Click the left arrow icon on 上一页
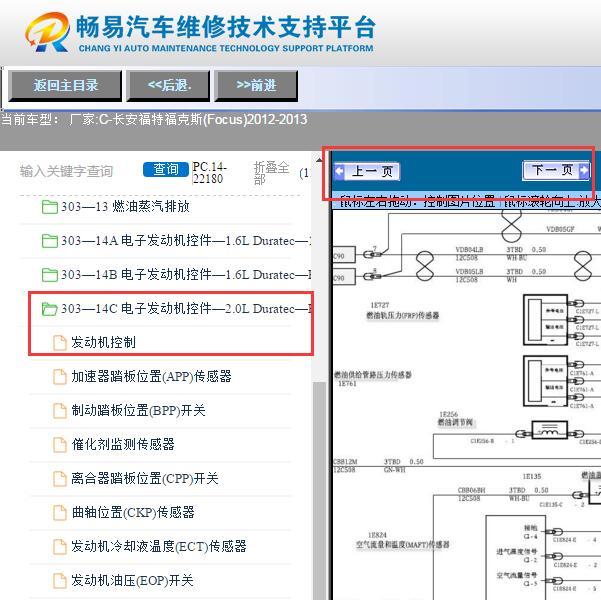The width and height of the screenshot is (601, 600). (x=339, y=171)
